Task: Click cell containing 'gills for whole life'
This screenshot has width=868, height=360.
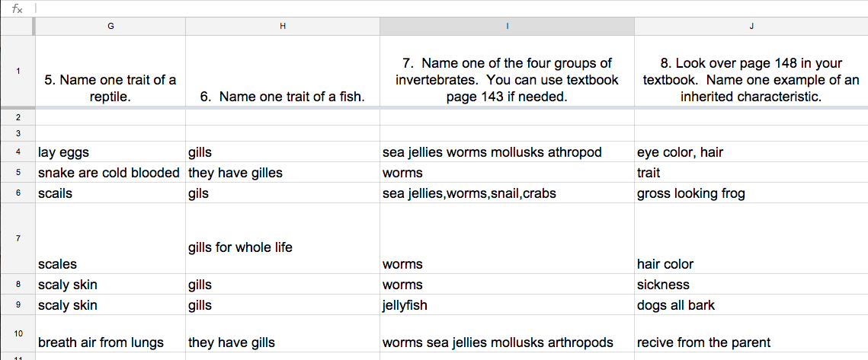Action: point(283,238)
